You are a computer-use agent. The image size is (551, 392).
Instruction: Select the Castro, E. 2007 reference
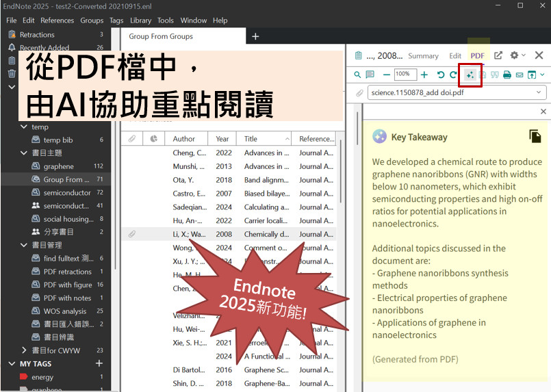[x=229, y=194]
